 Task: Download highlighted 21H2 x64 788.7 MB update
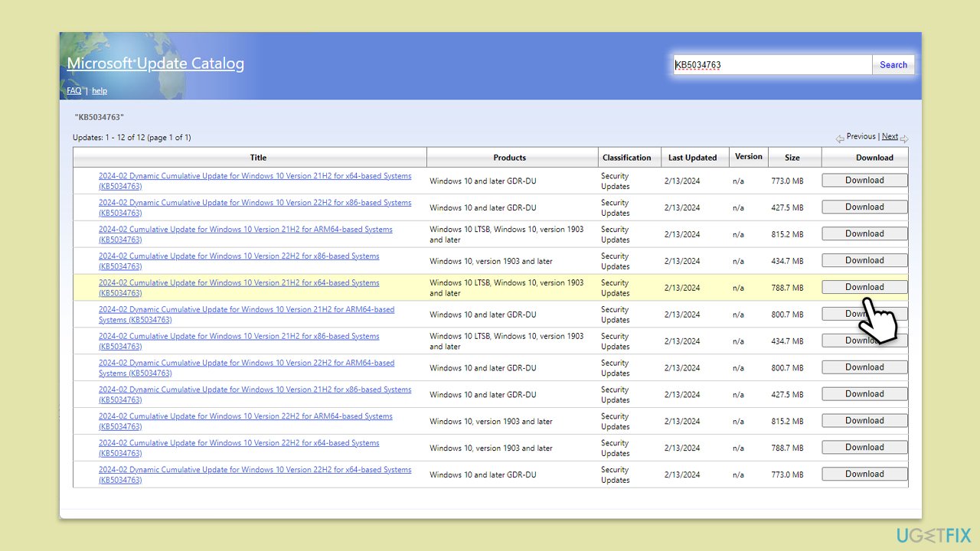[x=864, y=288]
